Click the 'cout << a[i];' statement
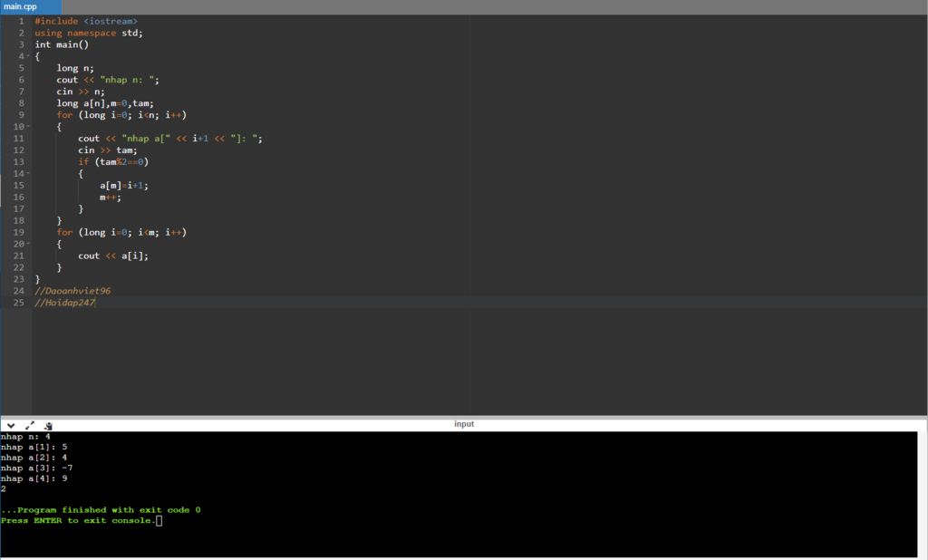 [113, 256]
